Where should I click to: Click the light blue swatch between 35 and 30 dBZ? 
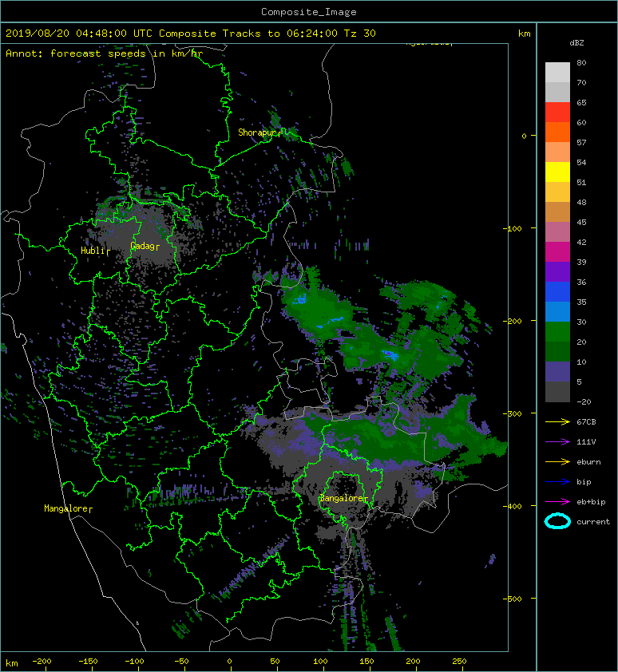tap(557, 312)
